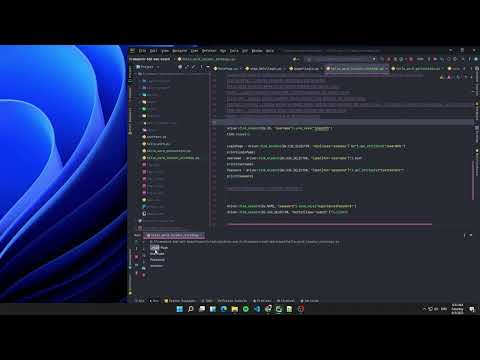The width and height of the screenshot is (480, 360).
Task: Click Expand All in Project panel header
Action: 187,67
